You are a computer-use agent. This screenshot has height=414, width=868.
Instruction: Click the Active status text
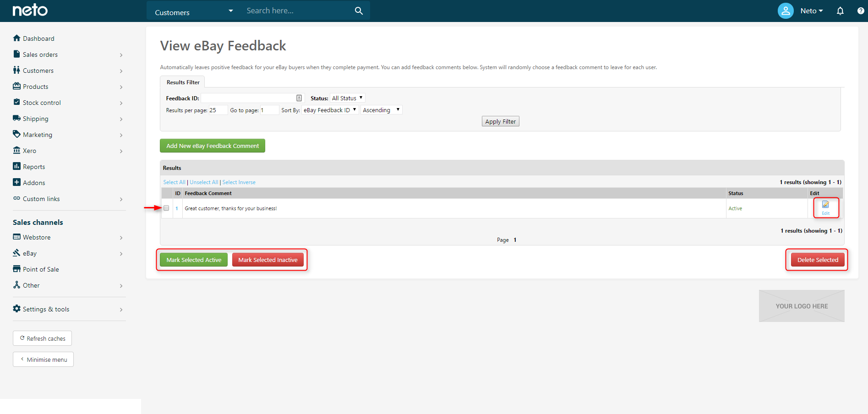[735, 208]
